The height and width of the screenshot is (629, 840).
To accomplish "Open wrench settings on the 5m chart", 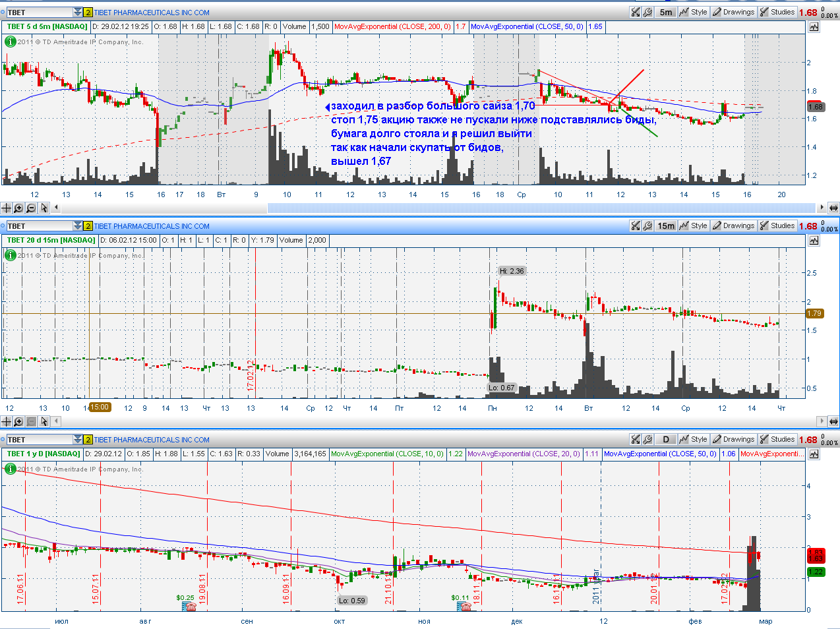I will click(x=647, y=12).
